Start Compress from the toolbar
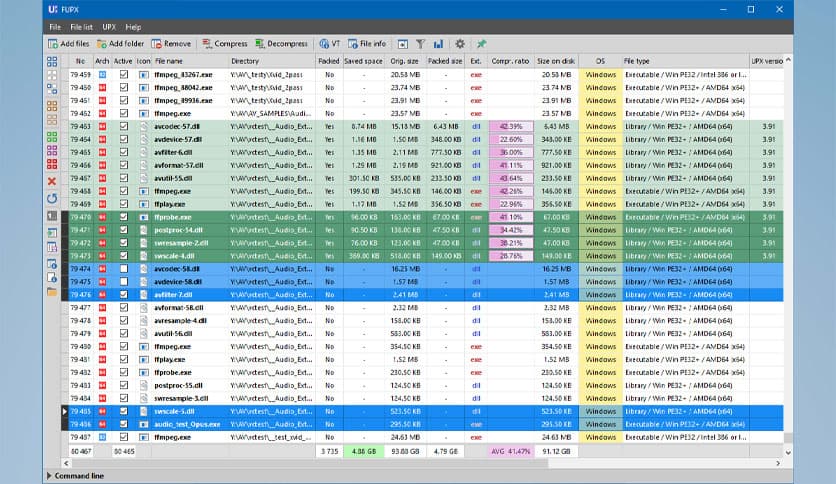Image resolution: width=836 pixels, height=484 pixels. click(x=224, y=44)
